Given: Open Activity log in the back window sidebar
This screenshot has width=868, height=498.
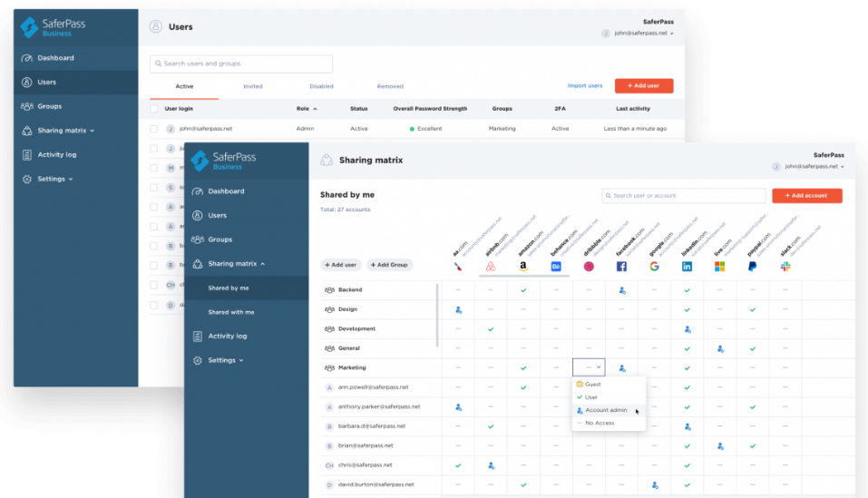Looking at the screenshot, I should coord(56,155).
